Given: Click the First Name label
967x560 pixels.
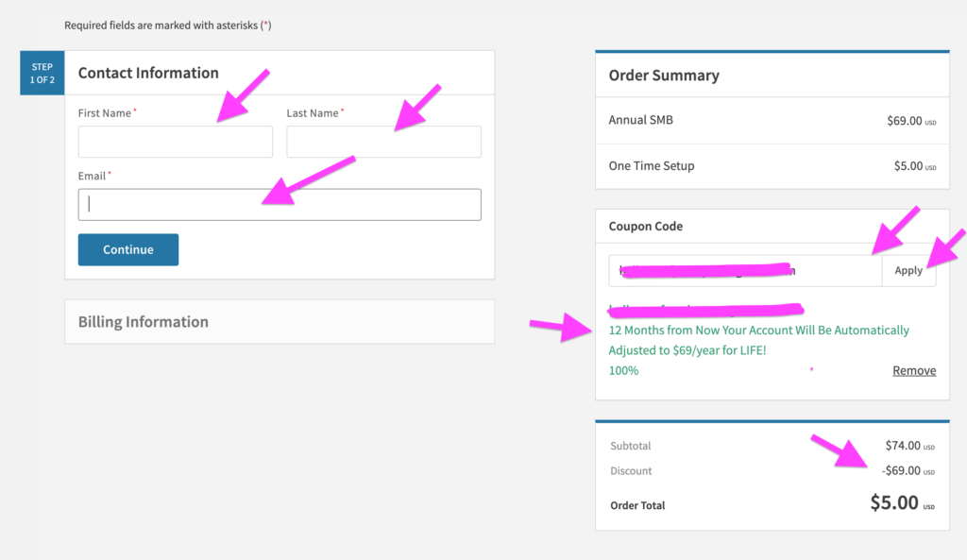Looking at the screenshot, I should pyautogui.click(x=104, y=113).
